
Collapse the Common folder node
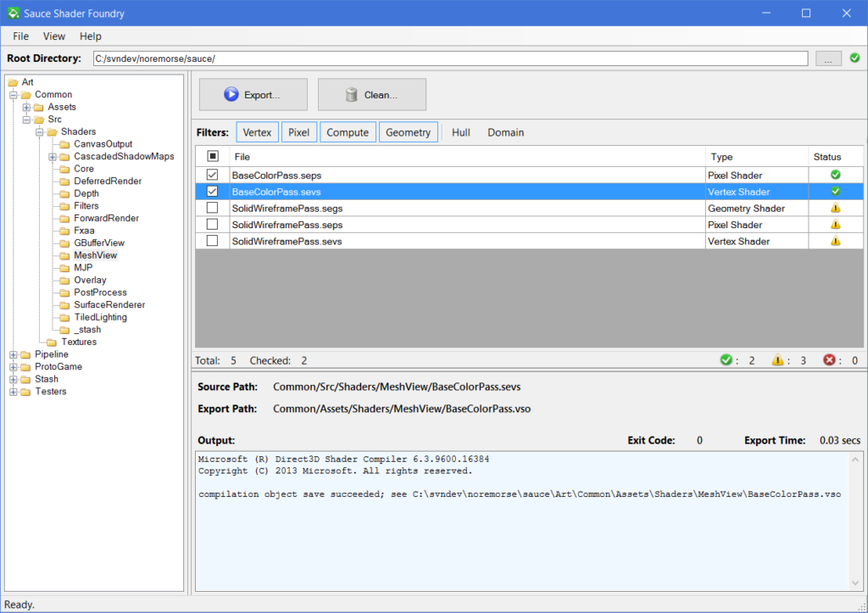click(x=14, y=95)
